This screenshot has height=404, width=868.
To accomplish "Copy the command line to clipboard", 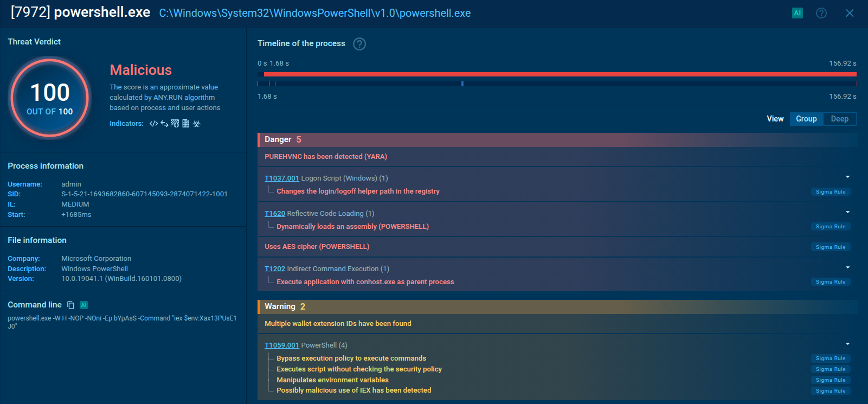I will [x=70, y=305].
